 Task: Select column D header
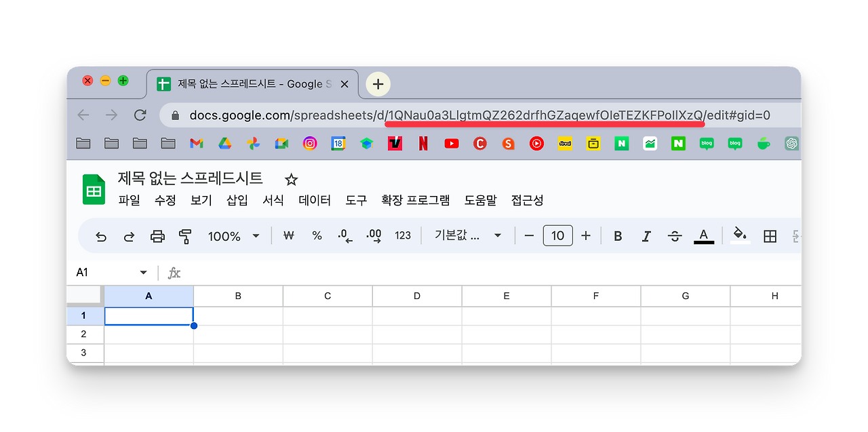click(417, 296)
